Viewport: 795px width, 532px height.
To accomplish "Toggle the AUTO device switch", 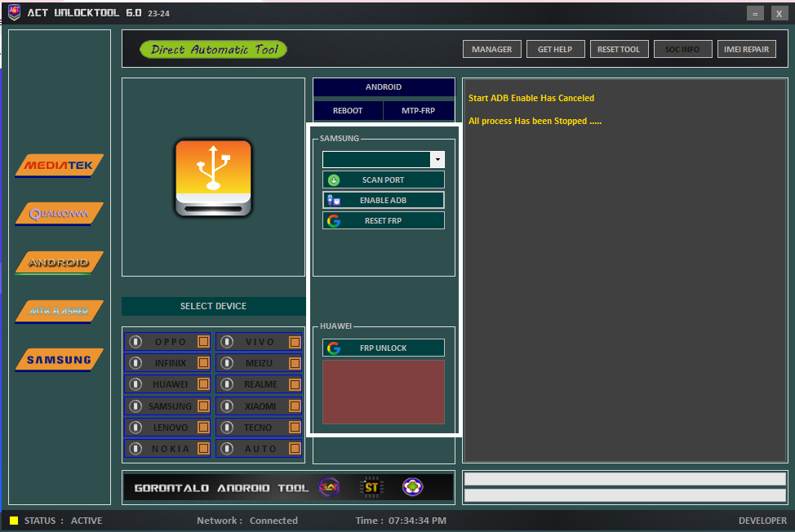I will pos(227,449).
